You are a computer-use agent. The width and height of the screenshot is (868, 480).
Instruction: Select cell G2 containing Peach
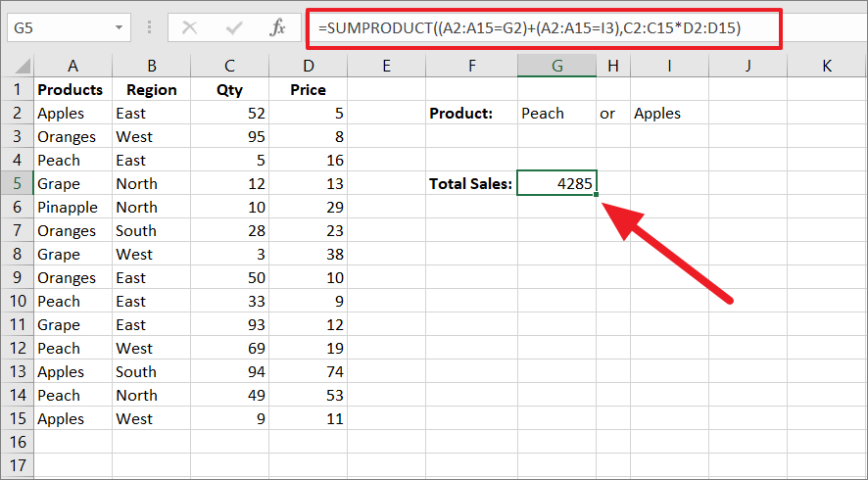click(x=556, y=113)
